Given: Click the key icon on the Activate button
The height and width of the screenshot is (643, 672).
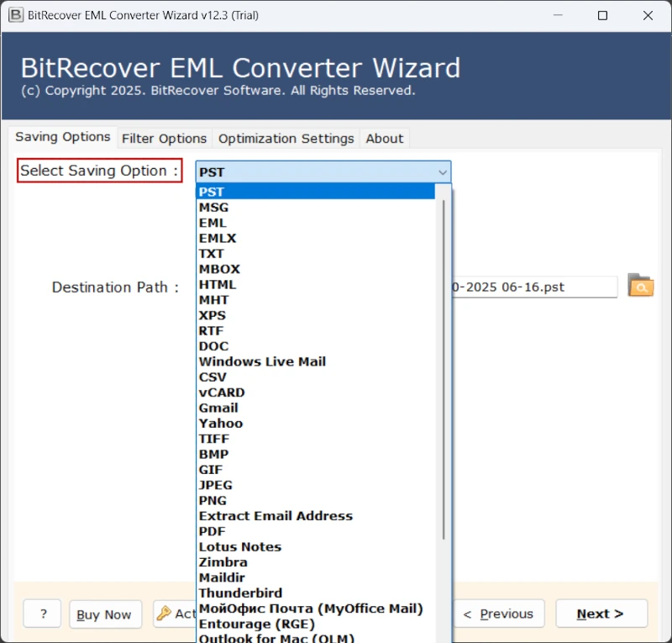Looking at the screenshot, I should coord(164,614).
